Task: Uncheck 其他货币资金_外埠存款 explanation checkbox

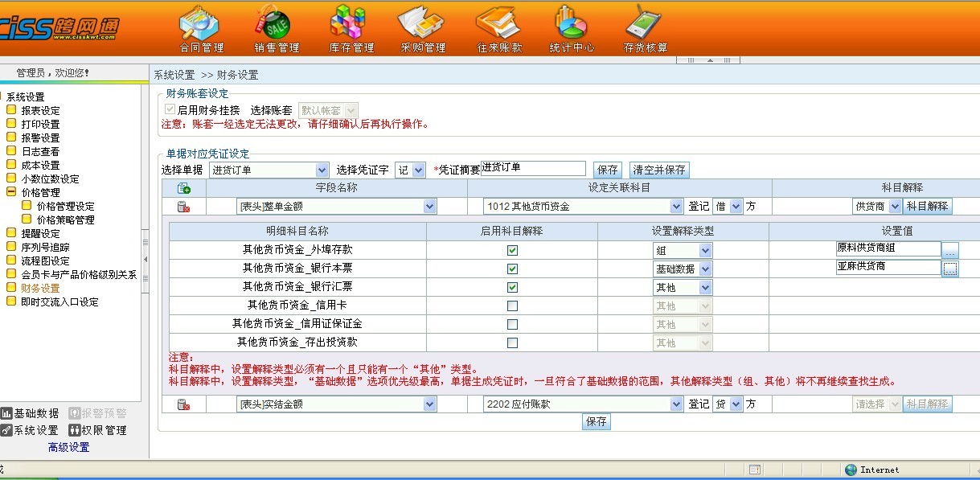Action: click(512, 250)
